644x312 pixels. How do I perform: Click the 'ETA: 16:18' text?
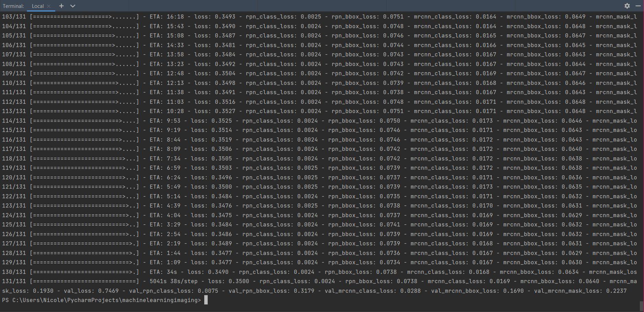[167, 16]
